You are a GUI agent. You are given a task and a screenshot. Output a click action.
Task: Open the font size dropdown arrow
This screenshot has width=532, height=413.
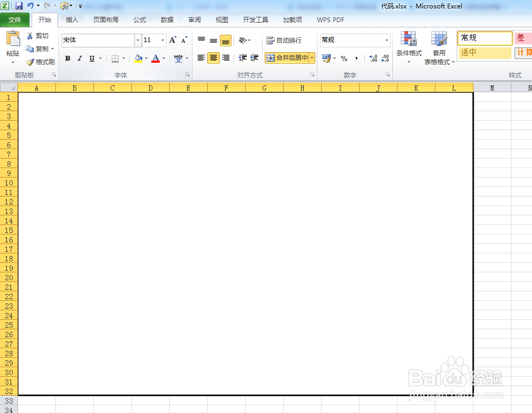coord(163,40)
